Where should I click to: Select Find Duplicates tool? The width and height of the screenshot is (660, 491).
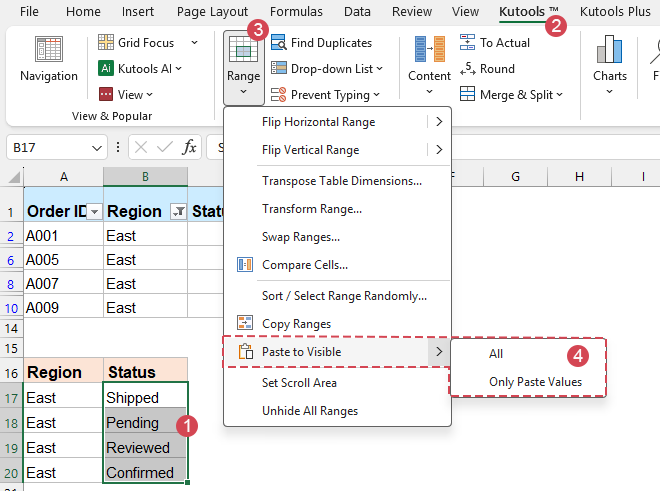pos(322,43)
